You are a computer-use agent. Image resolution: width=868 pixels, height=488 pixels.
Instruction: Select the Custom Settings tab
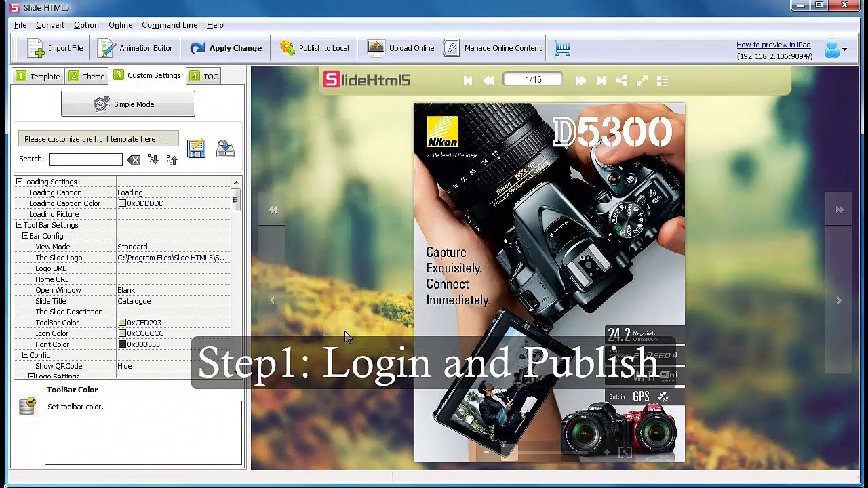pos(147,75)
